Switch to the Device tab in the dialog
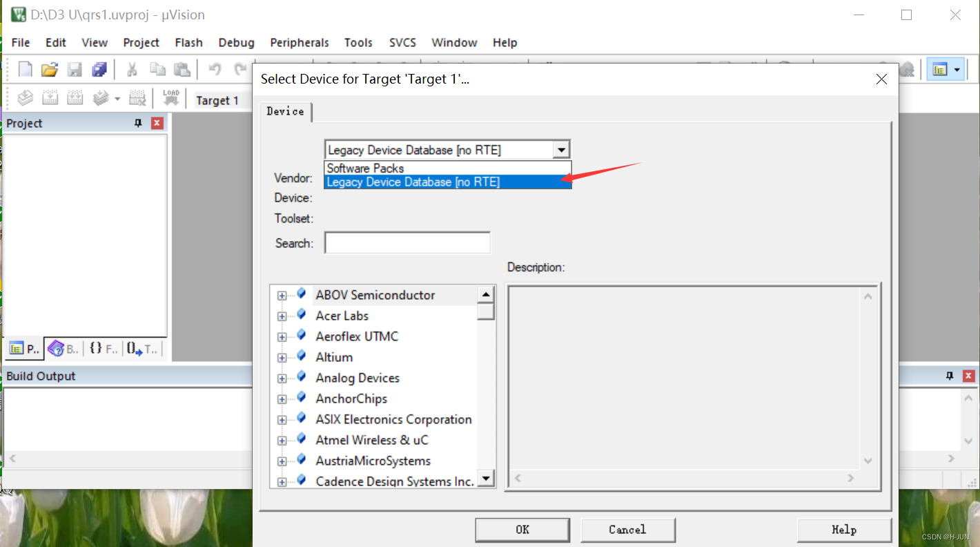The width and height of the screenshot is (980, 547). pos(286,111)
